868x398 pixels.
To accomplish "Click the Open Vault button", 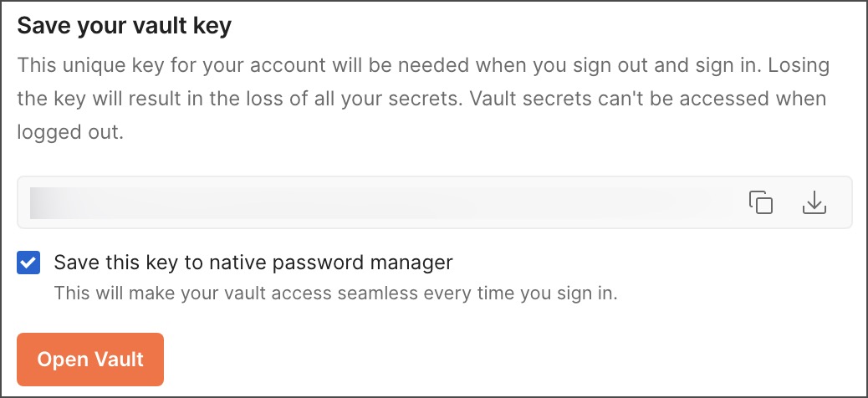I will click(90, 360).
